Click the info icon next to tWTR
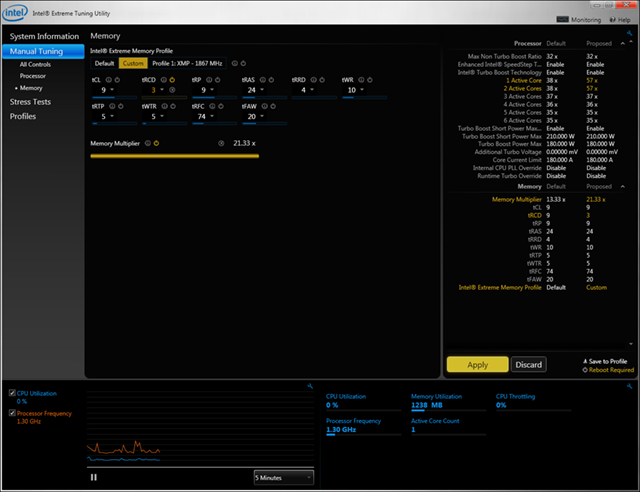The height and width of the screenshot is (492, 640). [164, 106]
